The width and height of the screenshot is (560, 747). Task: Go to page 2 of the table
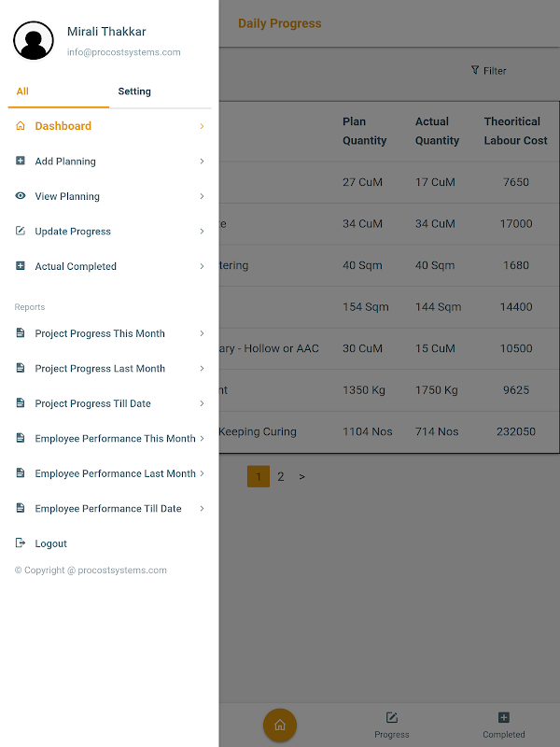[281, 477]
